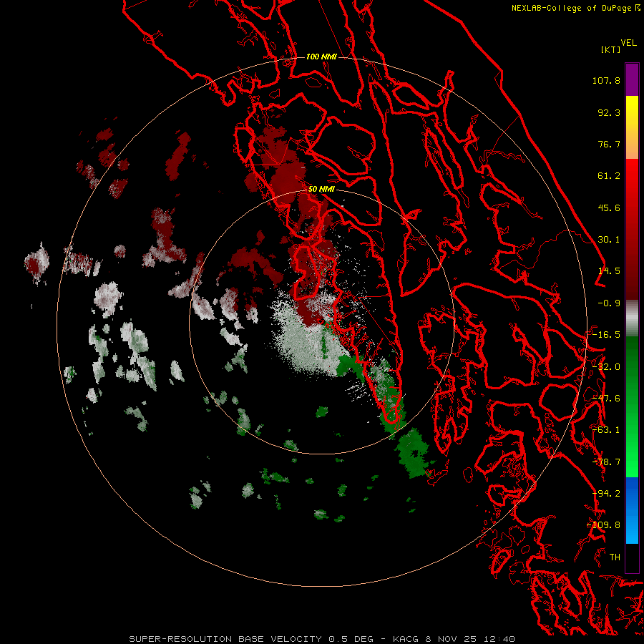This screenshot has height=644, width=644.
Task: Click the 14.5 legend value
Action: click(609, 271)
